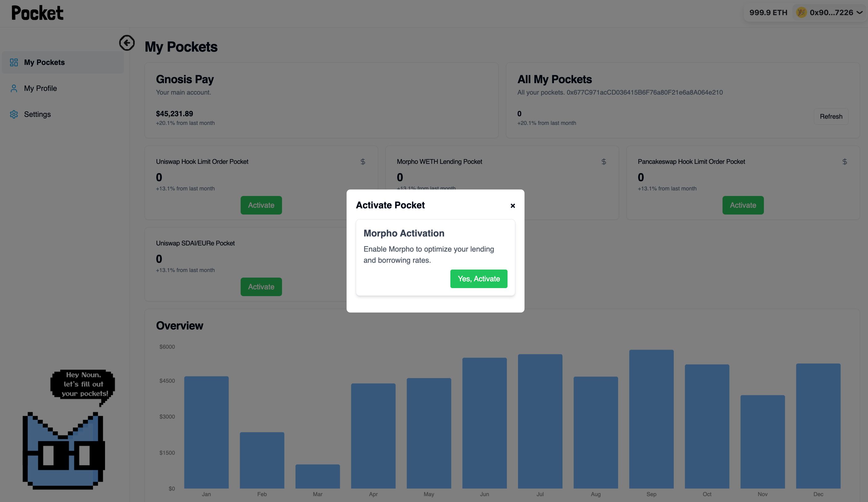The image size is (868, 502).
Task: Click the Mar bar in Overview chart
Action: [318, 476]
